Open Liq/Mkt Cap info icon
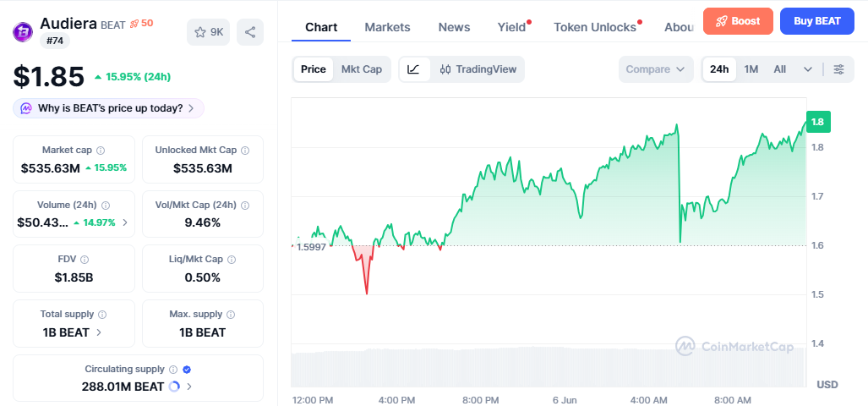 [x=232, y=259]
